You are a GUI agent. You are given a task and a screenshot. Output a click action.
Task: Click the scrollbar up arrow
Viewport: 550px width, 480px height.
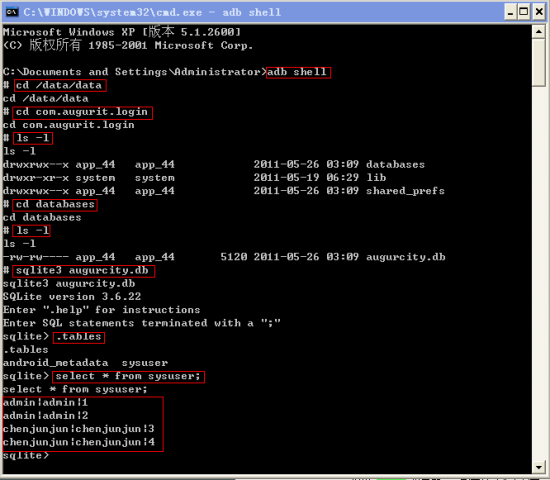[538, 32]
